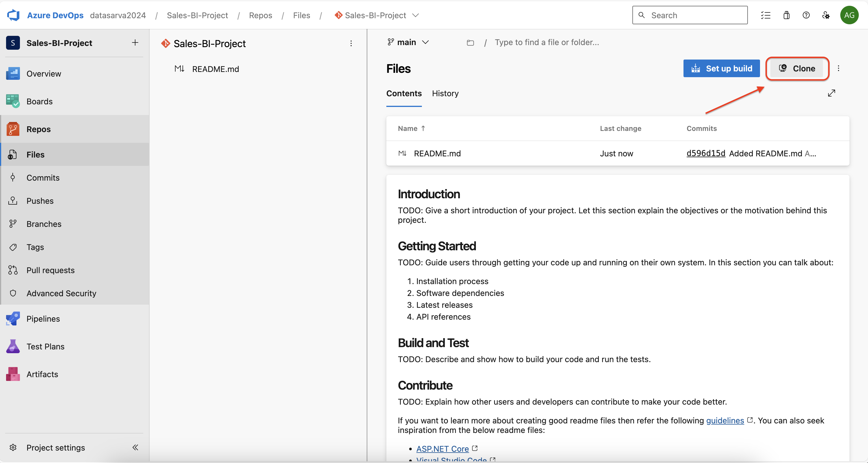Click the Last change column header
The height and width of the screenshot is (463, 868).
tap(620, 129)
